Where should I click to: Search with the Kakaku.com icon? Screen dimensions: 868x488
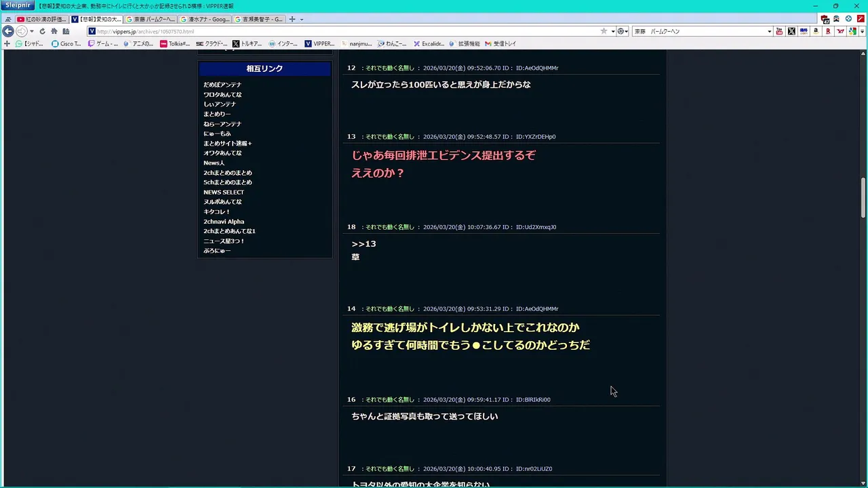pyautogui.click(x=804, y=31)
